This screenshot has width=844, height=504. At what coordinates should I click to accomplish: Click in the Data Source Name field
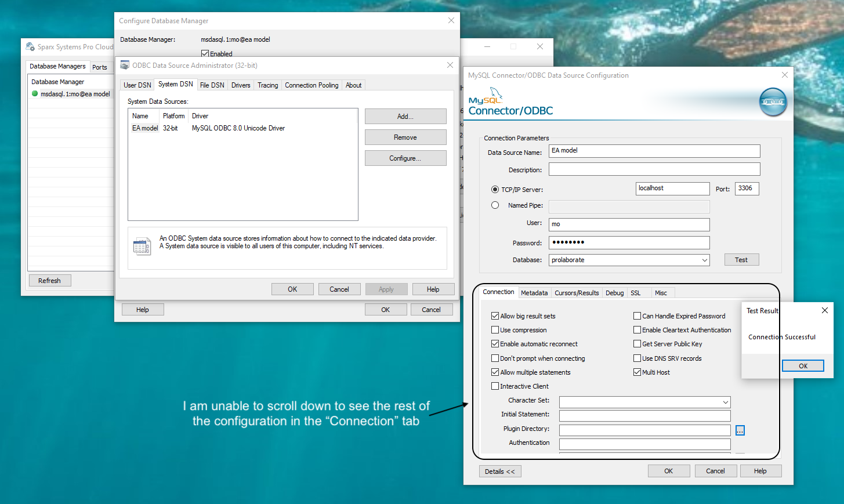654,151
